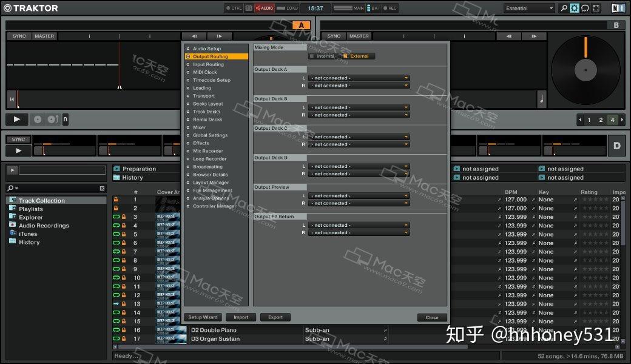Viewport: 631px width, 364px height.
Task: Click the browser horizontal scrollbar
Action: point(292,346)
